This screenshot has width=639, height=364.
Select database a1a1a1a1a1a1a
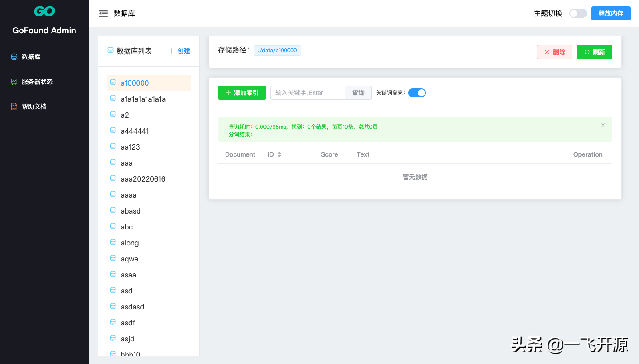149,99
